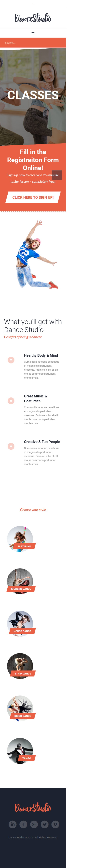Open the Jazz Funk dance style

[x=20, y=539]
